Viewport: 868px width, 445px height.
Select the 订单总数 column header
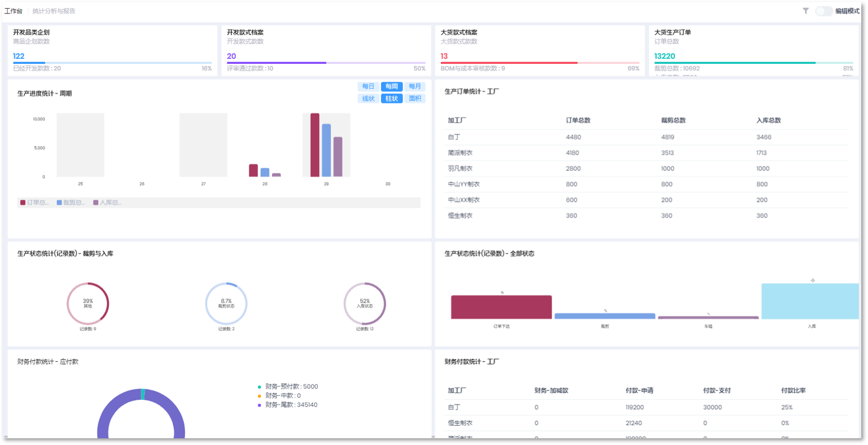click(578, 120)
